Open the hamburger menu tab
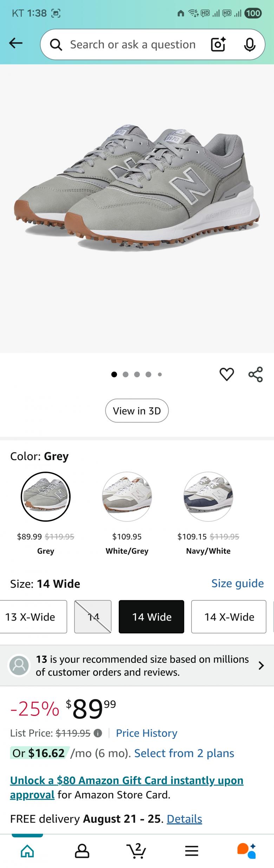The height and width of the screenshot is (868, 274). tap(191, 851)
